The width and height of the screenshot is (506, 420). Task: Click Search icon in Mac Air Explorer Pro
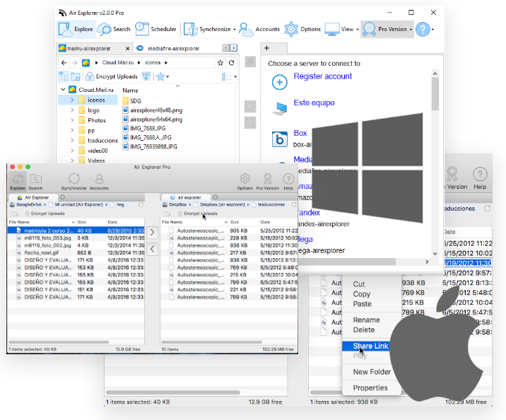pyautogui.click(x=35, y=178)
